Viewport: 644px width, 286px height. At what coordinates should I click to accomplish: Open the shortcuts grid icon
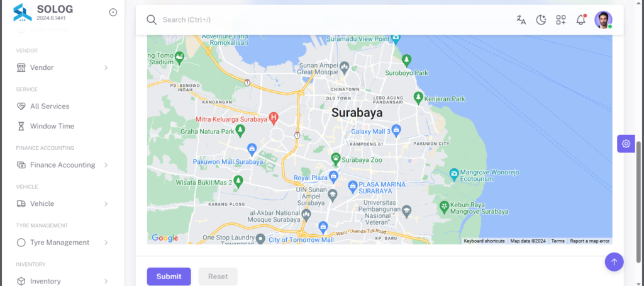pyautogui.click(x=561, y=20)
